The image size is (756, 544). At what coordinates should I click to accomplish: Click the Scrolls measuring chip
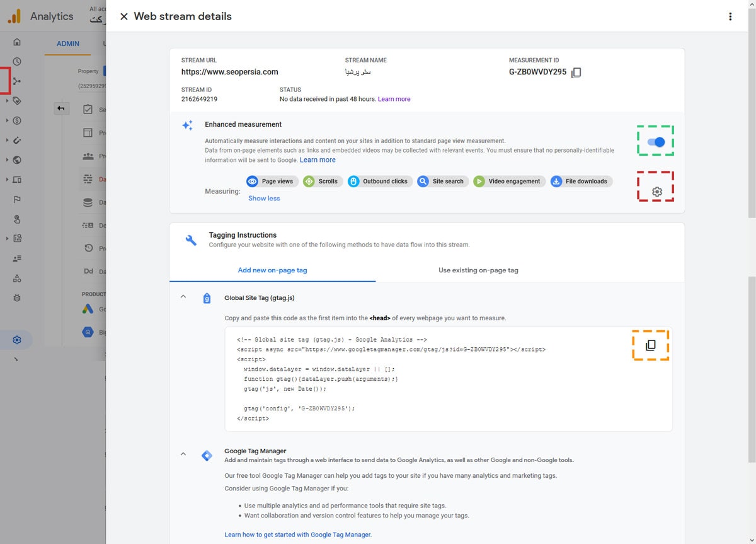click(x=323, y=181)
